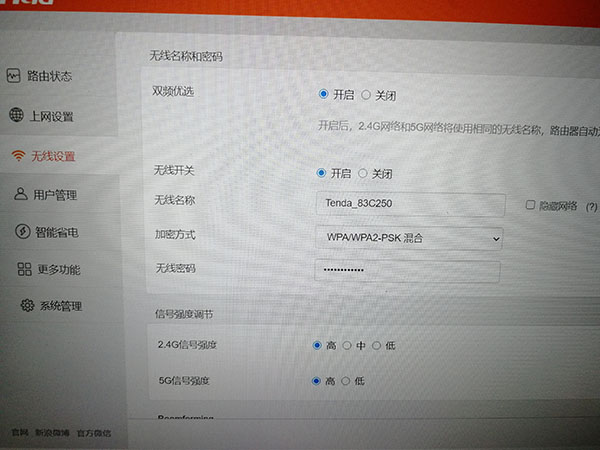The width and height of the screenshot is (600, 450).
Task: Click the wireless settings Wi-Fi icon
Action: click(17, 156)
